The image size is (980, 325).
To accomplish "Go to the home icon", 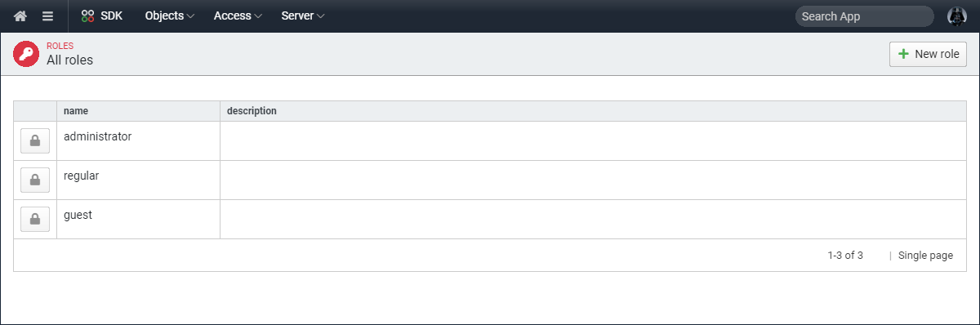I will 20,16.
